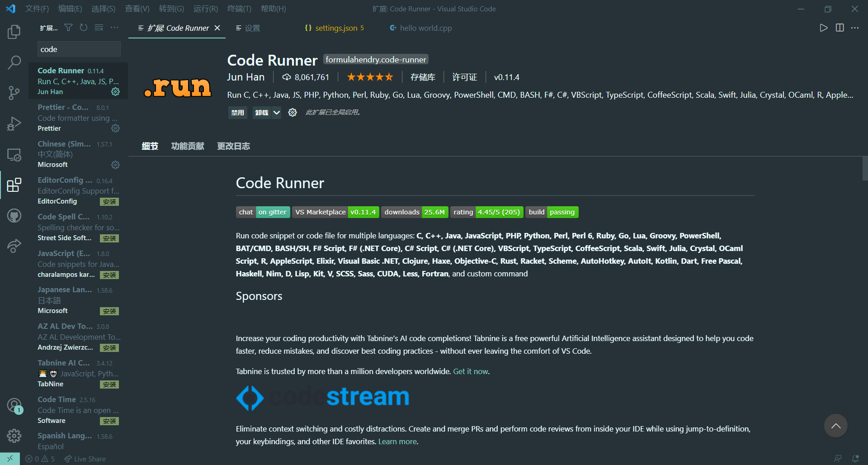Viewport: 868px width, 465px height.
Task: Install the EditorConfig extension
Action: point(109,202)
